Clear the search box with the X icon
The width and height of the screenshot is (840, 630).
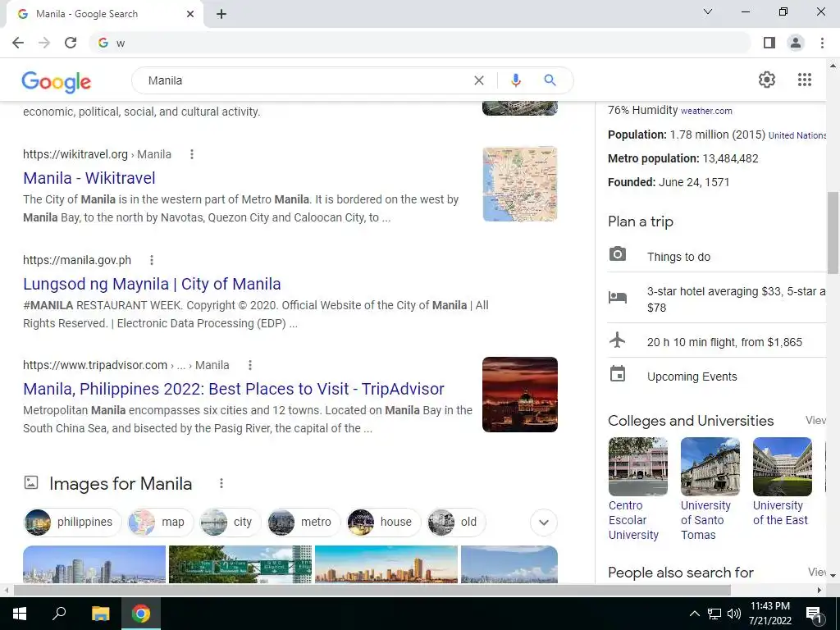[479, 80]
